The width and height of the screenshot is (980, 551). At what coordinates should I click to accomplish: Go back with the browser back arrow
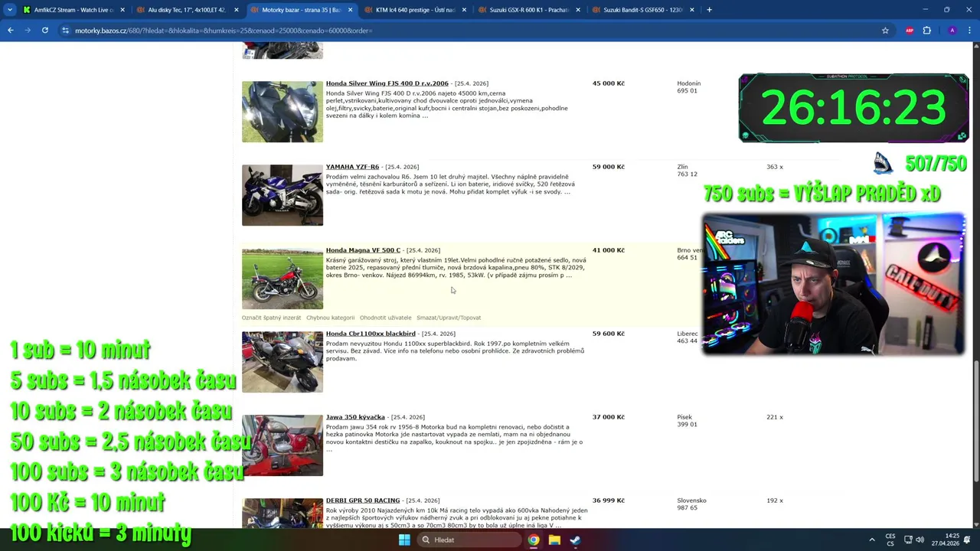(x=10, y=31)
